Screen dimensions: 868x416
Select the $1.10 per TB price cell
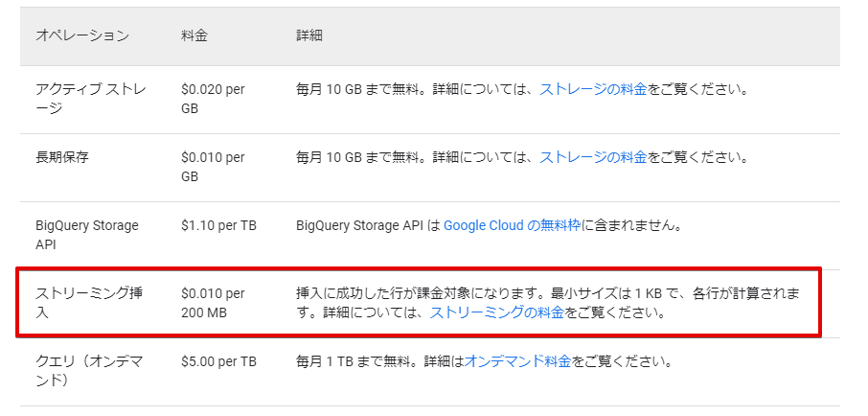click(218, 225)
